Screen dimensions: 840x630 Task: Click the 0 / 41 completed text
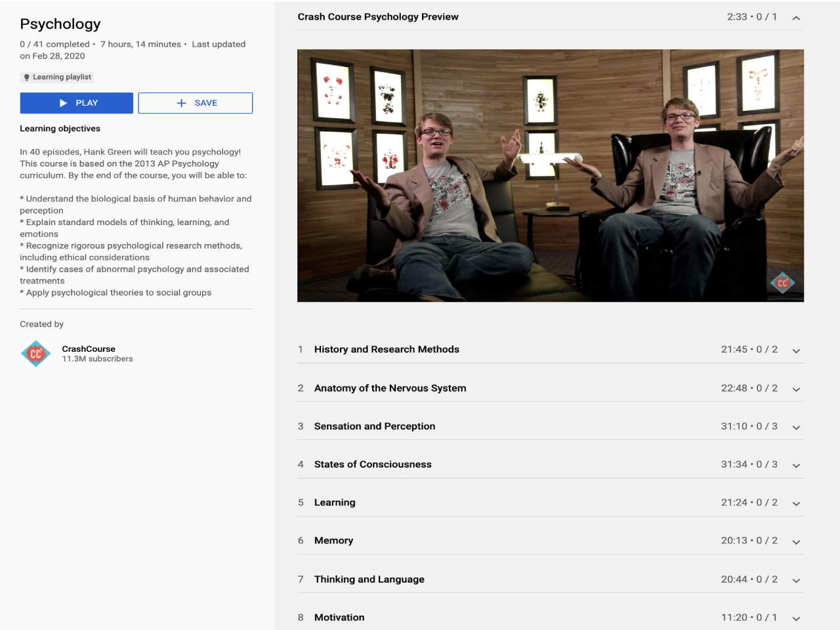54,44
